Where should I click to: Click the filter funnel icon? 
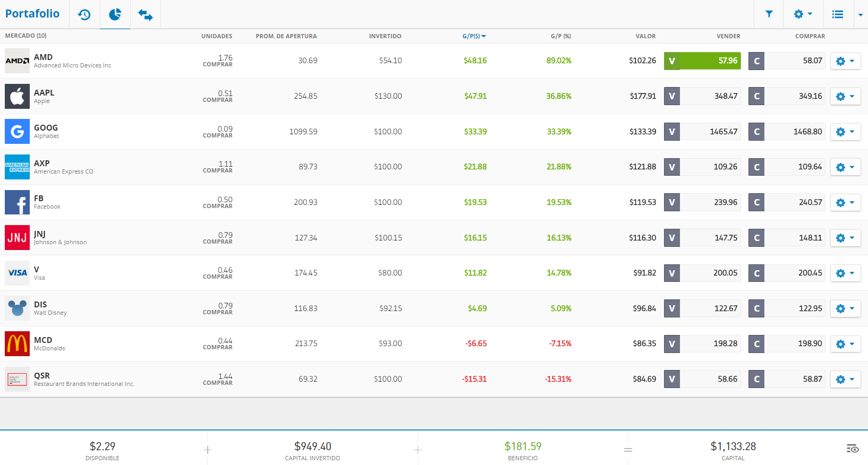(769, 14)
